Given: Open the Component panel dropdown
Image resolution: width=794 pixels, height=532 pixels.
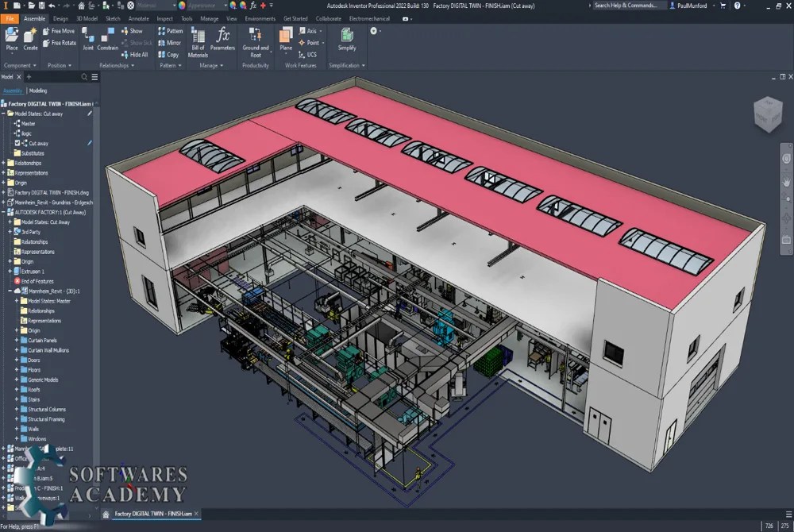Looking at the screenshot, I should click(33, 65).
